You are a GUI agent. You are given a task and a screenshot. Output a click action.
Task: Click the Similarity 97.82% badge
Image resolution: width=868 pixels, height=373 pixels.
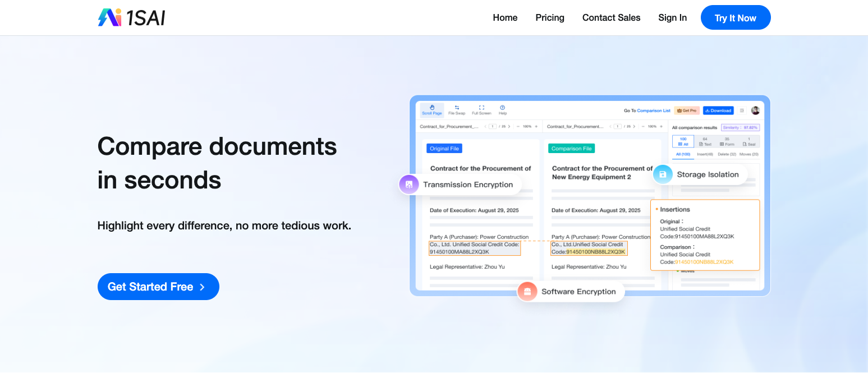(740, 127)
